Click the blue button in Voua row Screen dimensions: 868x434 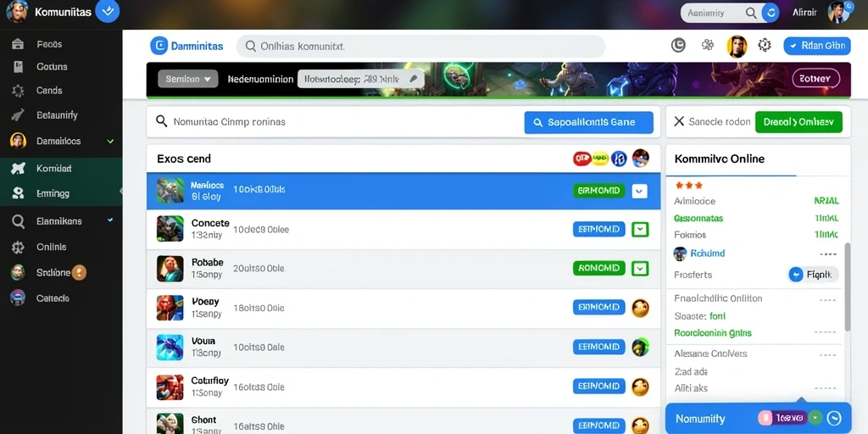click(x=598, y=347)
